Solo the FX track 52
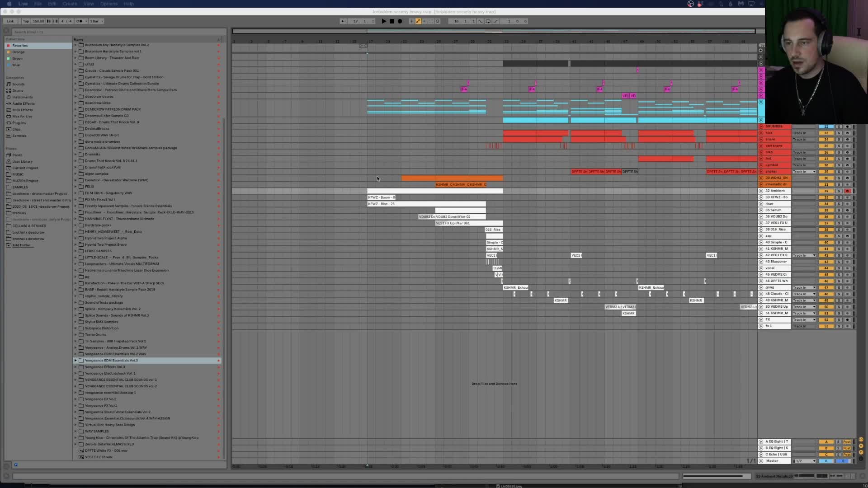This screenshot has width=868, height=488. coord(839,320)
